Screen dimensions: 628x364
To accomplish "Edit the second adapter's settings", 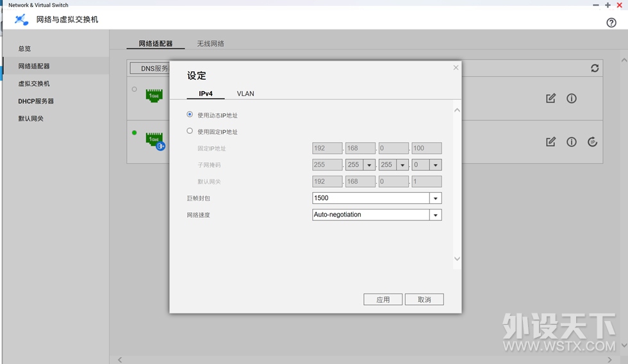I will click(550, 142).
